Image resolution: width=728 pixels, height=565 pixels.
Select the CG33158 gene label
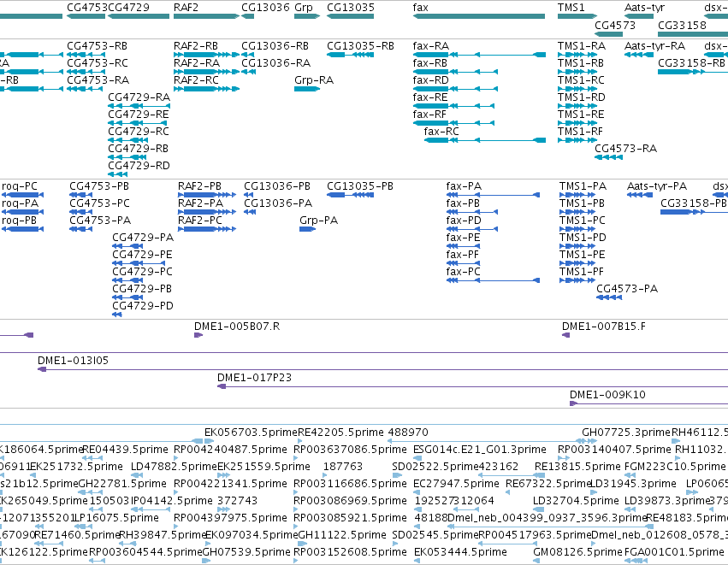[x=682, y=25]
